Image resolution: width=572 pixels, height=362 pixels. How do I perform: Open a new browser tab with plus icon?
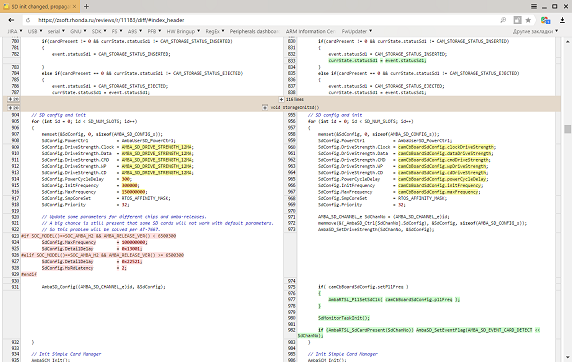click(x=86, y=6)
